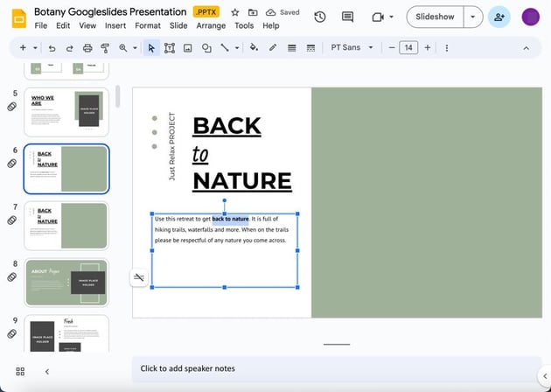Start the Slideshow
Viewport: 551px width, 392px height.
435,17
